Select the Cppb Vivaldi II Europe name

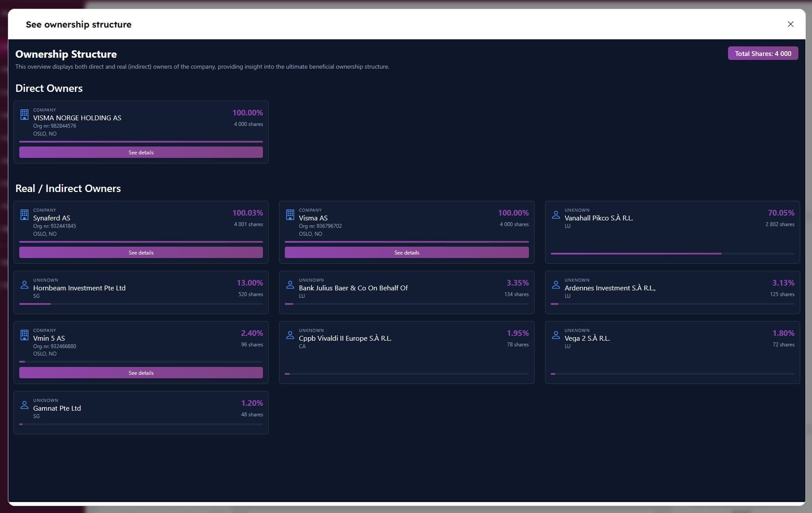tap(345, 338)
